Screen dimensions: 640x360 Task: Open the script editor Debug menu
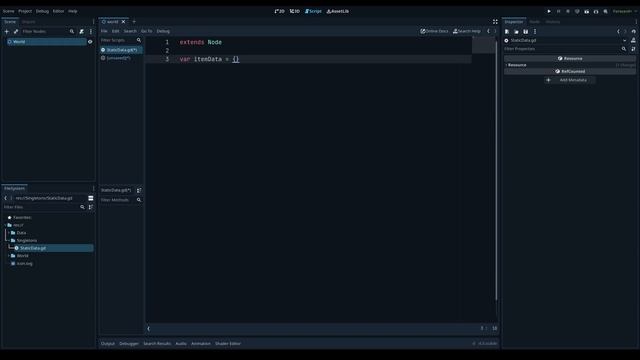[163, 31]
